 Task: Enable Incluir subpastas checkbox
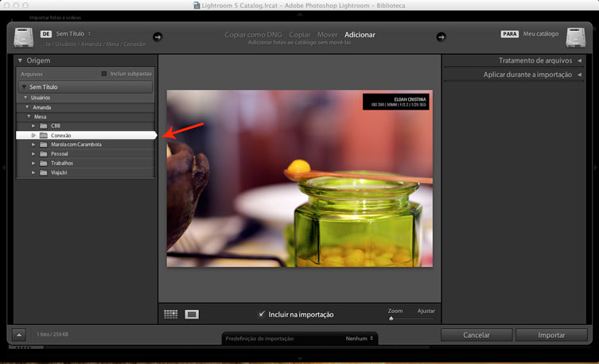pos(104,74)
